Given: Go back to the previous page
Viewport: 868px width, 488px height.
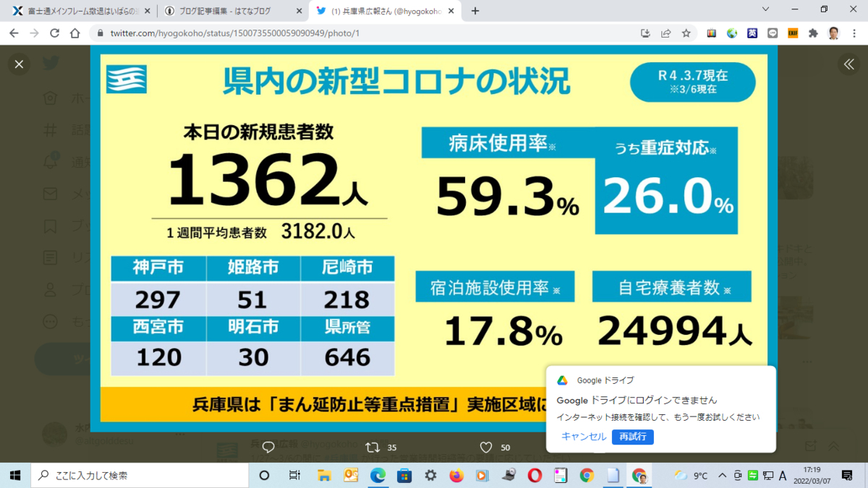Looking at the screenshot, I should click(x=14, y=33).
